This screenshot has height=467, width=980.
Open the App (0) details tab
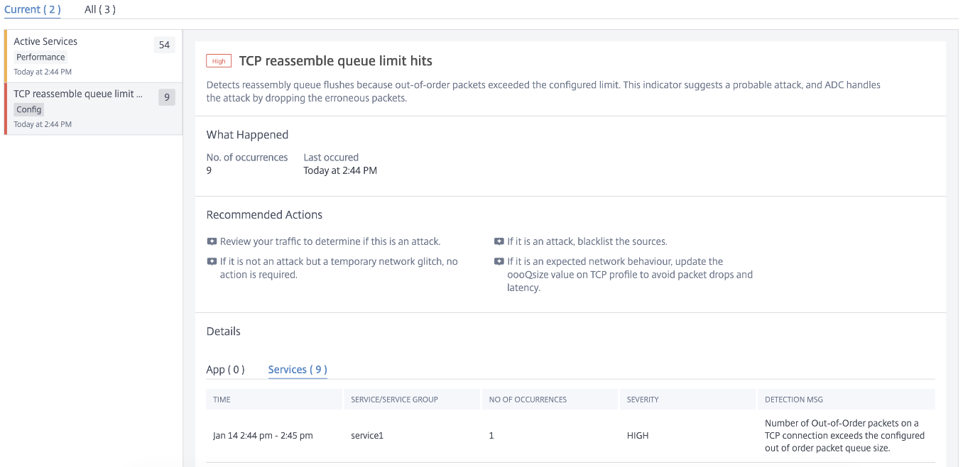pos(225,370)
